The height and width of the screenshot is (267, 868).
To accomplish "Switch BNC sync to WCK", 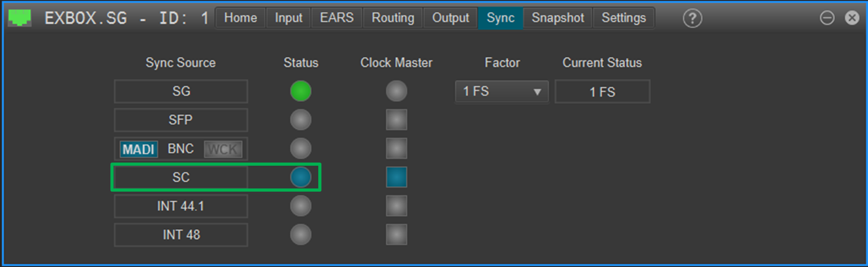I will (223, 149).
